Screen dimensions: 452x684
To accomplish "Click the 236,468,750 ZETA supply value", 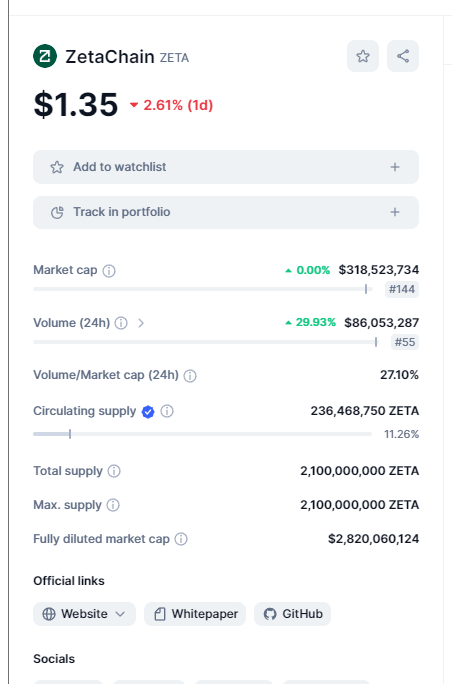I will click(365, 411).
